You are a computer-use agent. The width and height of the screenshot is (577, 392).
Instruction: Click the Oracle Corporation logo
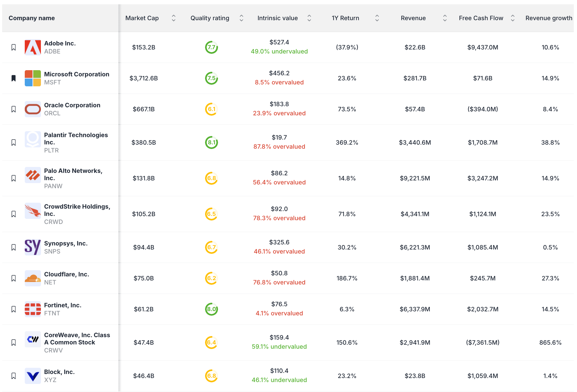coord(32,109)
